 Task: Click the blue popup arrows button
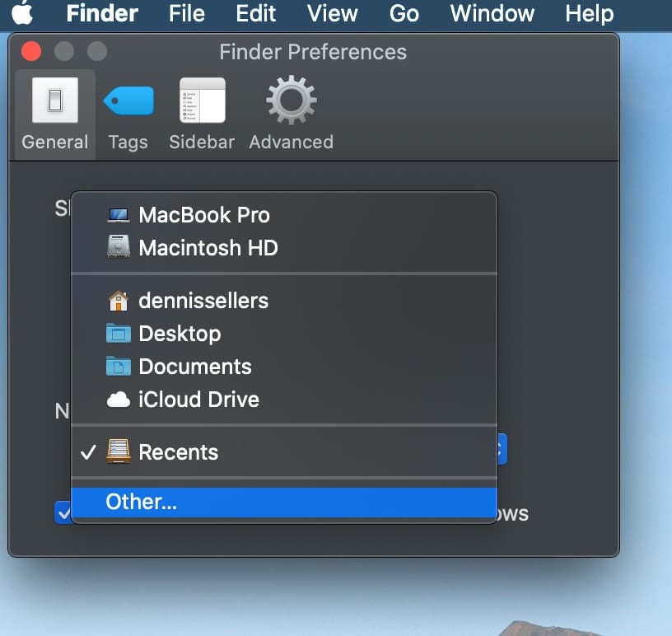click(x=502, y=450)
